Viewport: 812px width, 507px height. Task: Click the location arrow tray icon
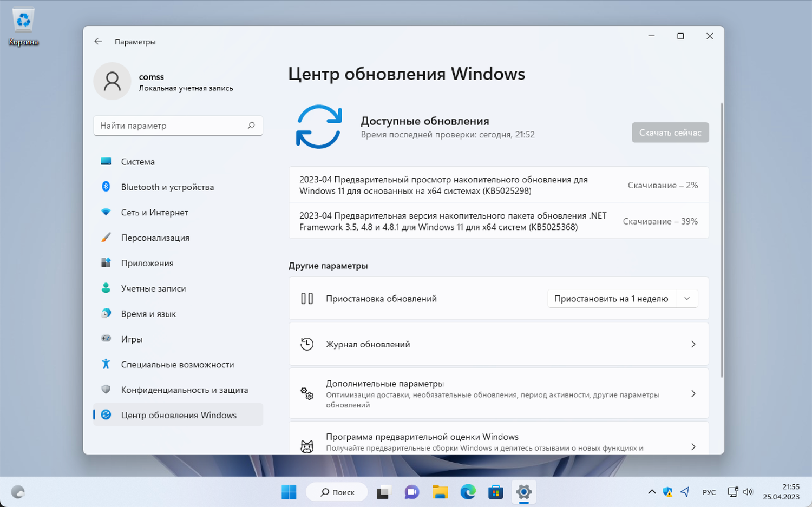(x=685, y=492)
